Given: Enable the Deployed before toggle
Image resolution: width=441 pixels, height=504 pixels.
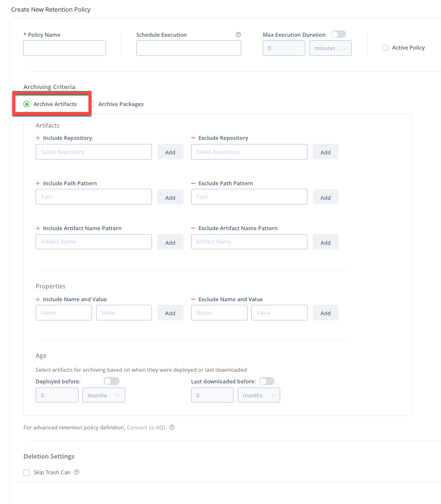Looking at the screenshot, I should coord(111,381).
